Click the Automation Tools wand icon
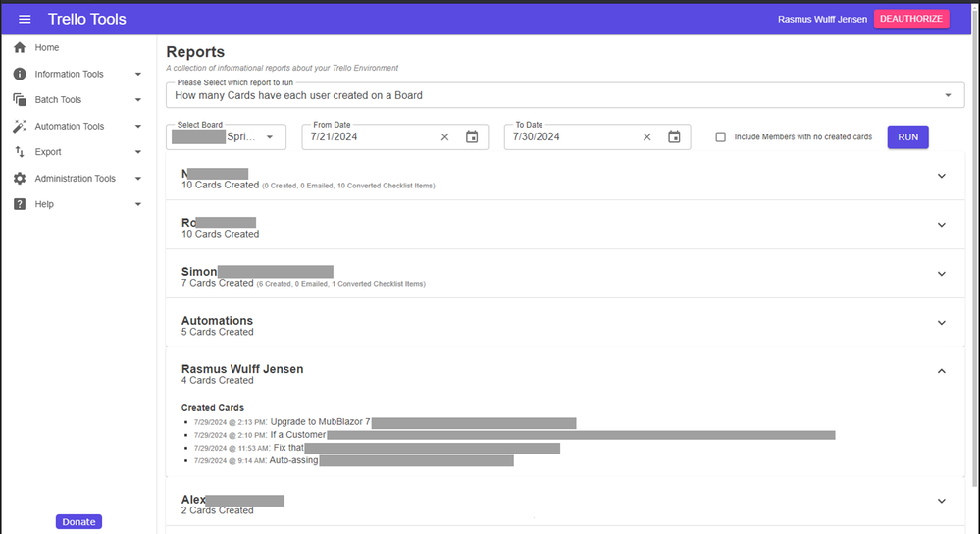 (20, 127)
